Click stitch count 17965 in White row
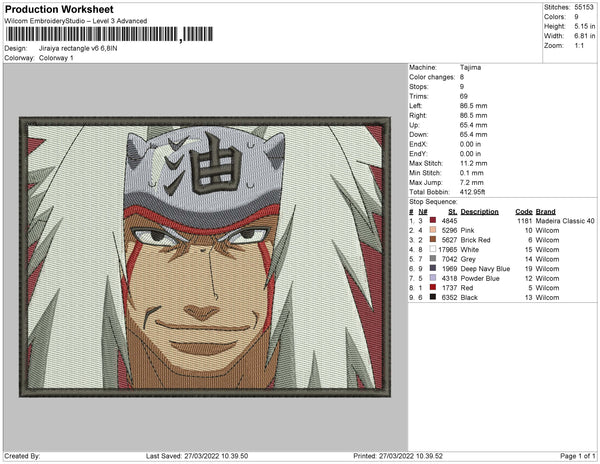 [448, 249]
